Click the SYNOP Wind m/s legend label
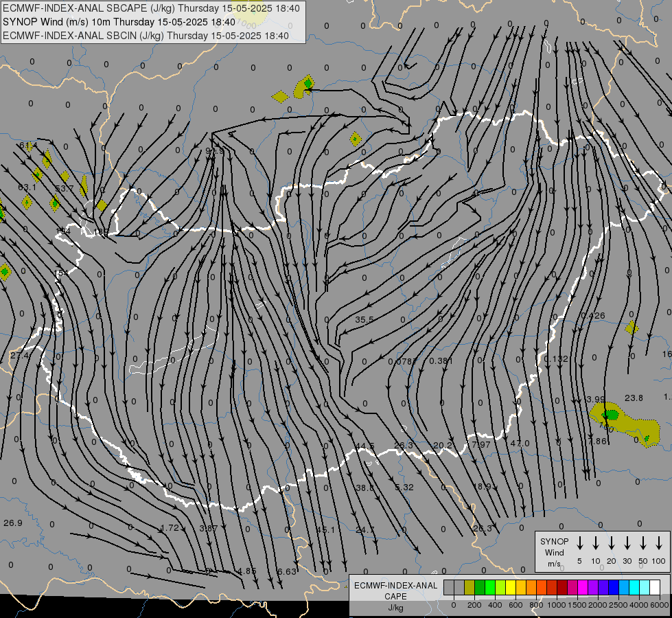This screenshot has height=618, width=672. point(554,553)
